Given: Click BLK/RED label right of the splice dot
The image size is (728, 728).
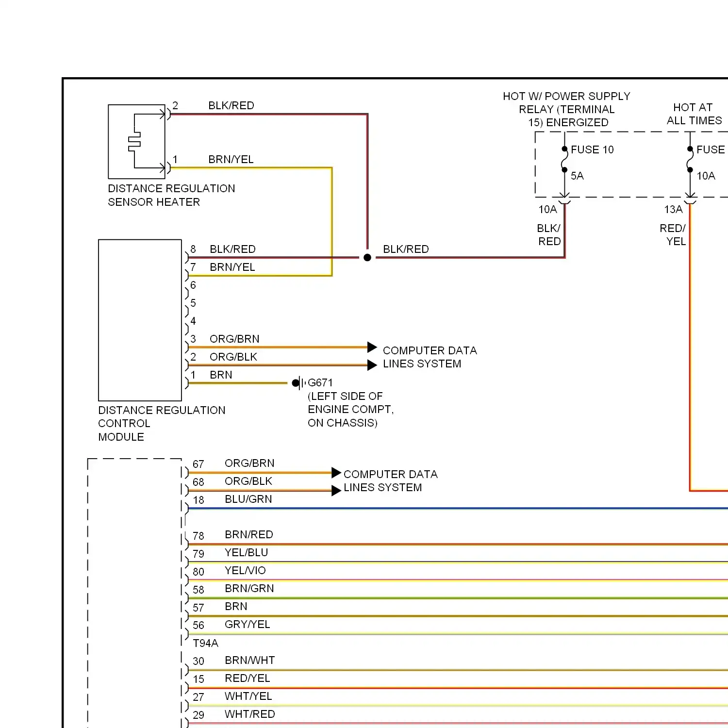Looking at the screenshot, I should [x=406, y=249].
